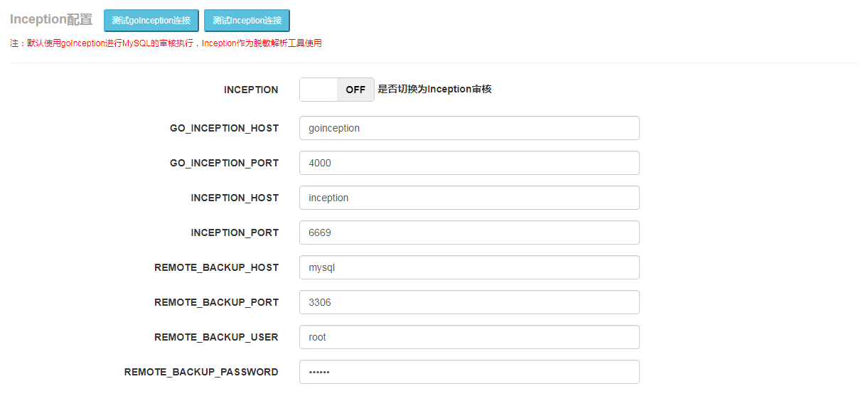Click the REMOTE_BACKUP_HOST label
Screen dimensions: 868x401
point(216,267)
